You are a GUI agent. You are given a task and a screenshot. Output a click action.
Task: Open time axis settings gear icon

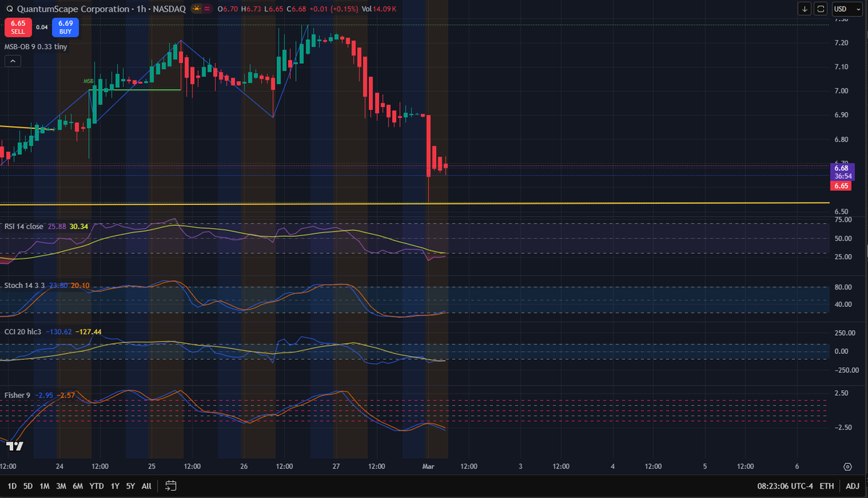847,467
